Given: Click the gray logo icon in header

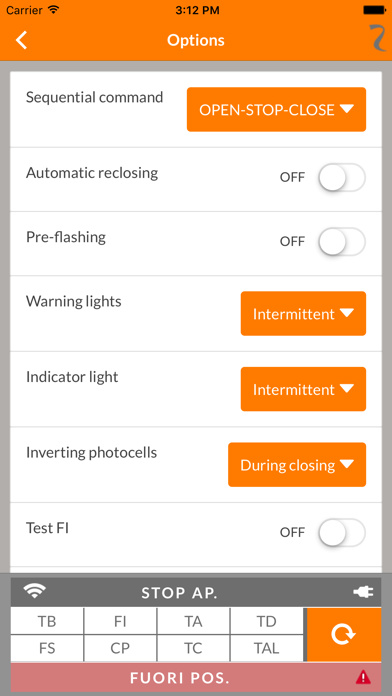Looking at the screenshot, I should click(379, 38).
